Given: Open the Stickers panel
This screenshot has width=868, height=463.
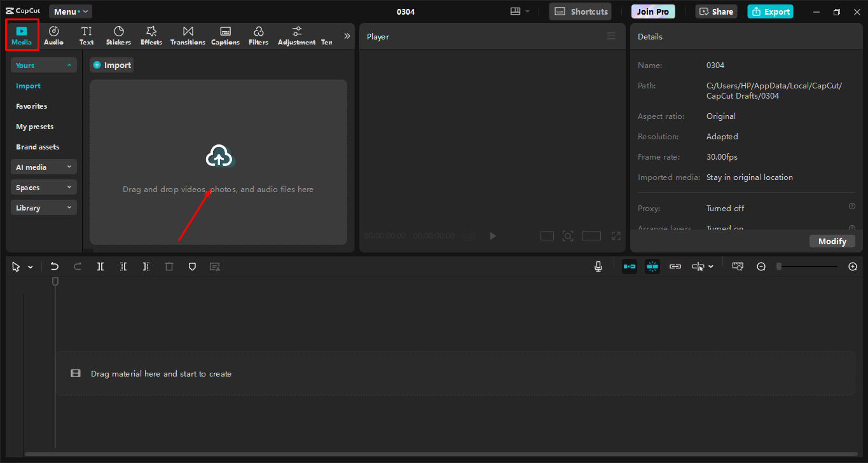Looking at the screenshot, I should (x=118, y=35).
